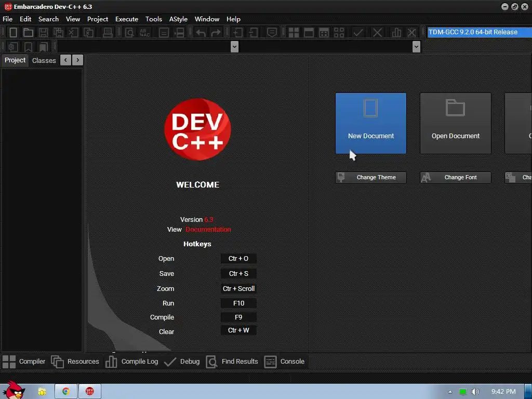Open the Search menu

coord(48,19)
